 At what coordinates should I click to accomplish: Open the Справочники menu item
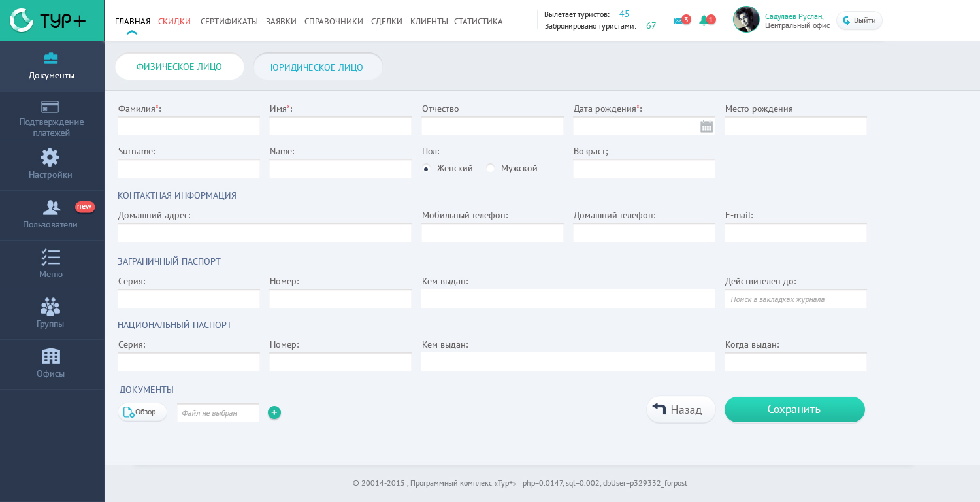pyautogui.click(x=334, y=22)
